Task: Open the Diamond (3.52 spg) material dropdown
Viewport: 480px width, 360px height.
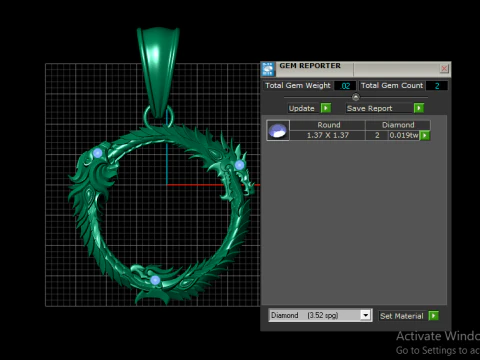Action: pos(365,315)
